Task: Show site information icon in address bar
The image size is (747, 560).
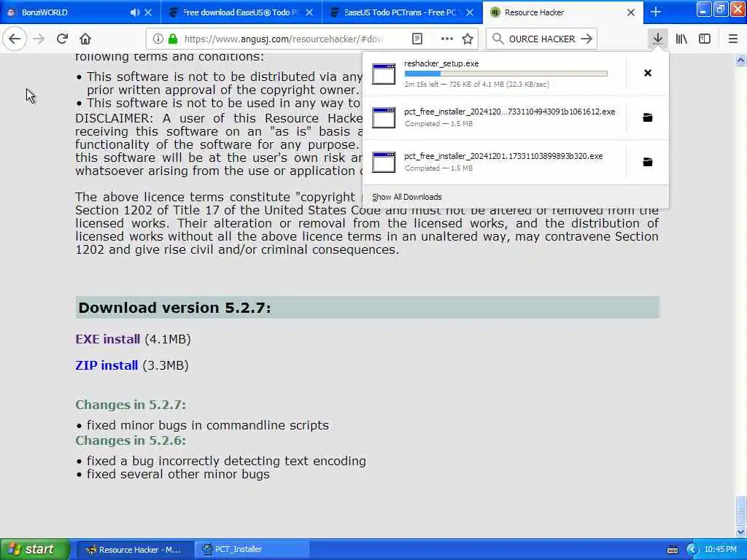Action: coord(158,39)
